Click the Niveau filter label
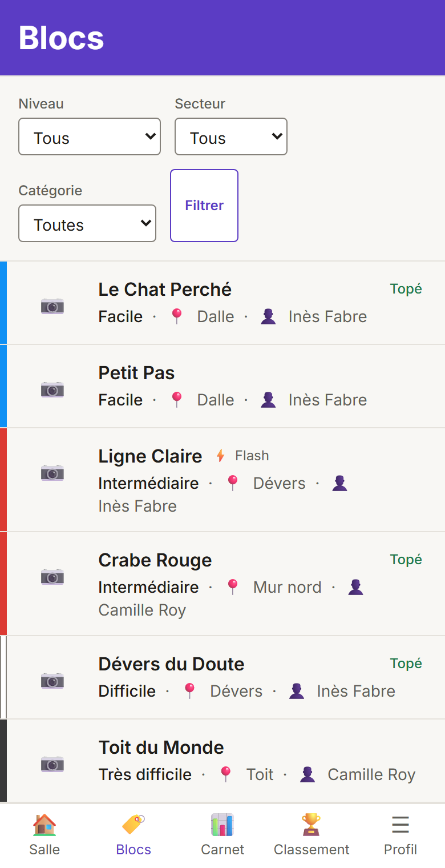The width and height of the screenshot is (445, 868). [41, 104]
